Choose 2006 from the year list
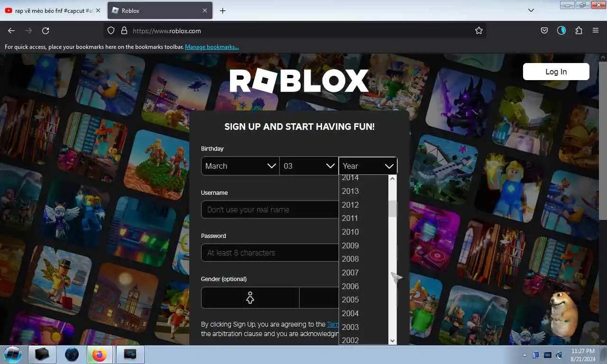 point(364,286)
